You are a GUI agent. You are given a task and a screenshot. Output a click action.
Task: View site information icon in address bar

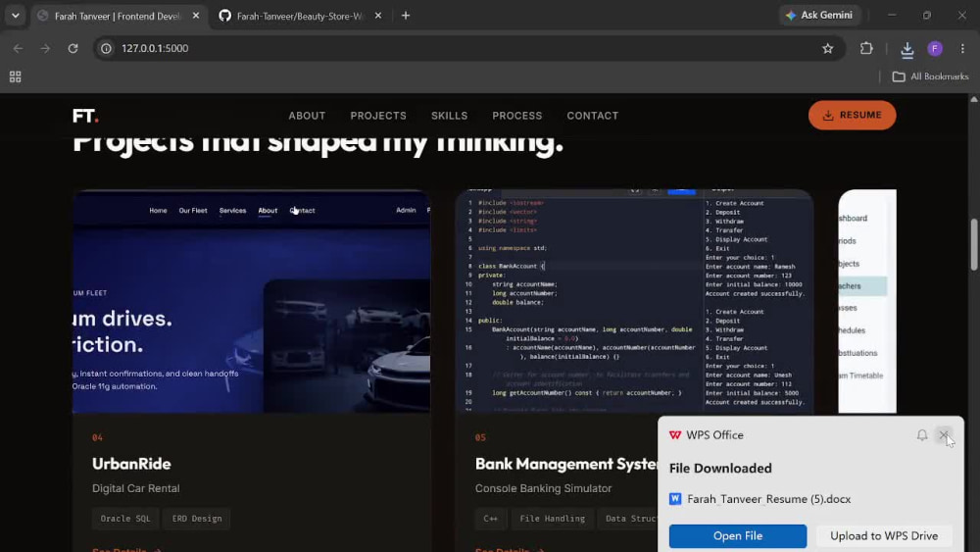click(x=106, y=48)
